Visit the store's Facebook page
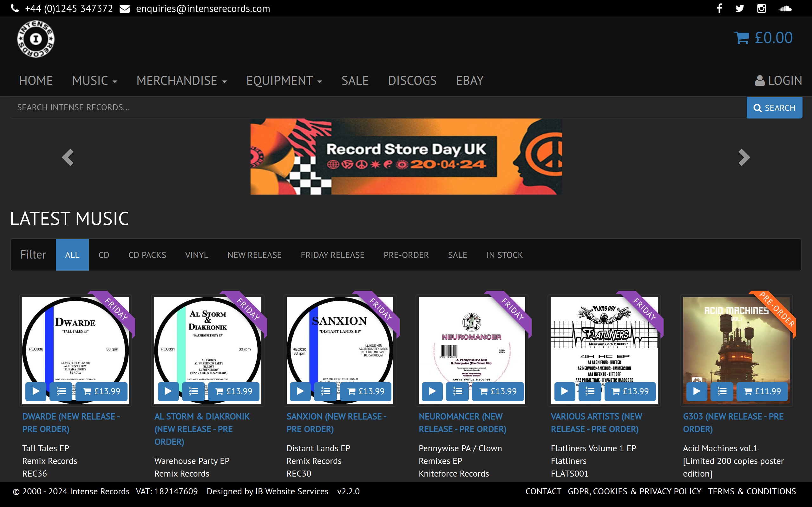The height and width of the screenshot is (507, 812). pos(719,8)
